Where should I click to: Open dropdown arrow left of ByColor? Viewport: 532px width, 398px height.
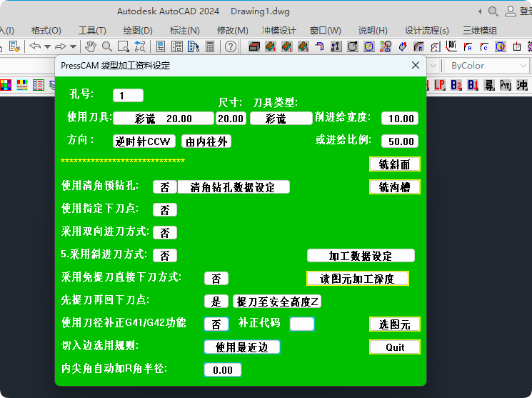433,66
